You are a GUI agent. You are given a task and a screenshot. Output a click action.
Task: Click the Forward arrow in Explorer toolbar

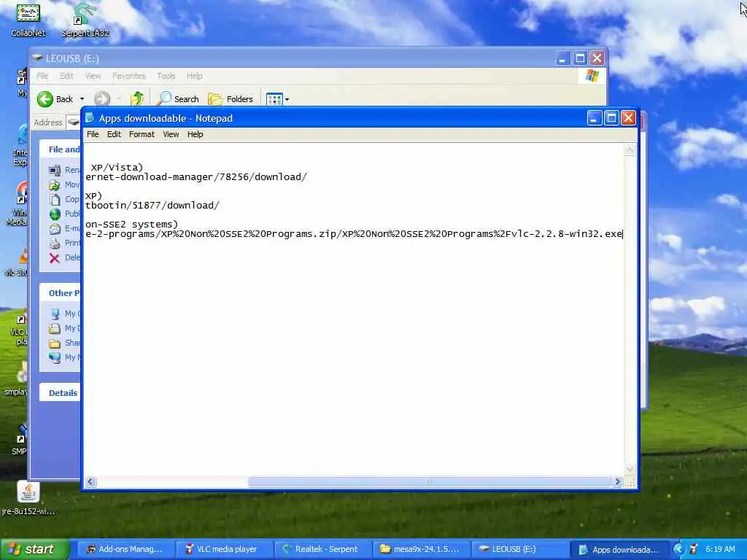[x=102, y=99]
